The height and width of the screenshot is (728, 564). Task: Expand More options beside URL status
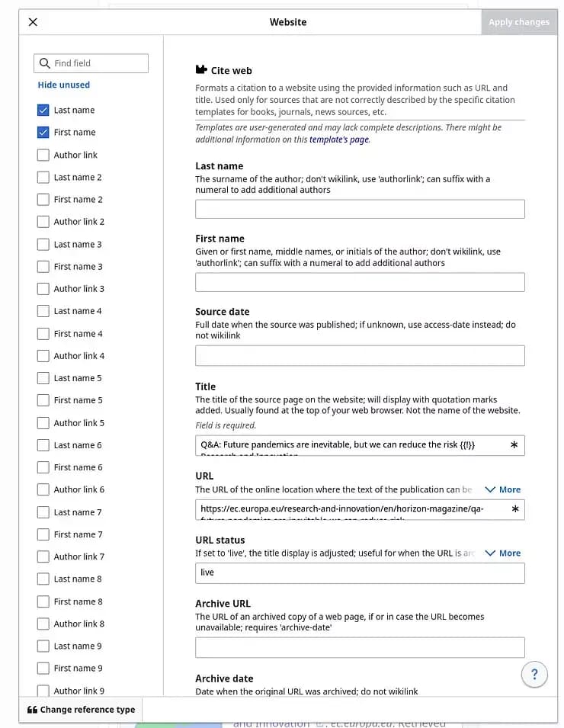[x=503, y=553]
